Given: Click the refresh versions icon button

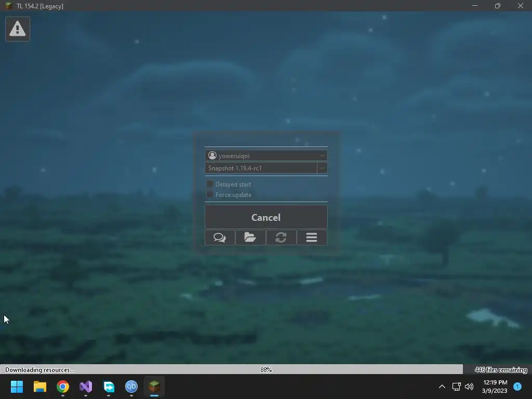Looking at the screenshot, I should pos(281,237).
